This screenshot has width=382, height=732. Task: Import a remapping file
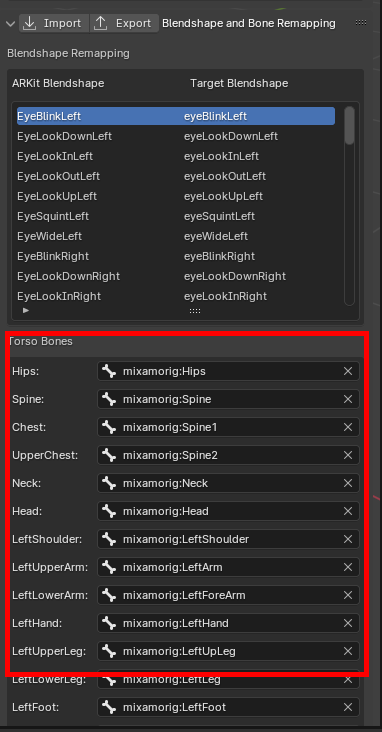pos(54,23)
